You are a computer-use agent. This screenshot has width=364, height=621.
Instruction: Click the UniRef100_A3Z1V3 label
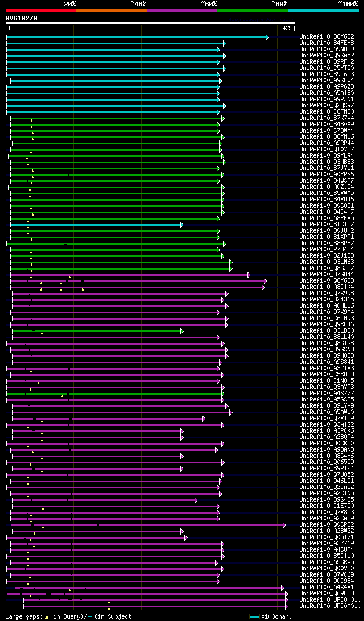tap(327, 369)
